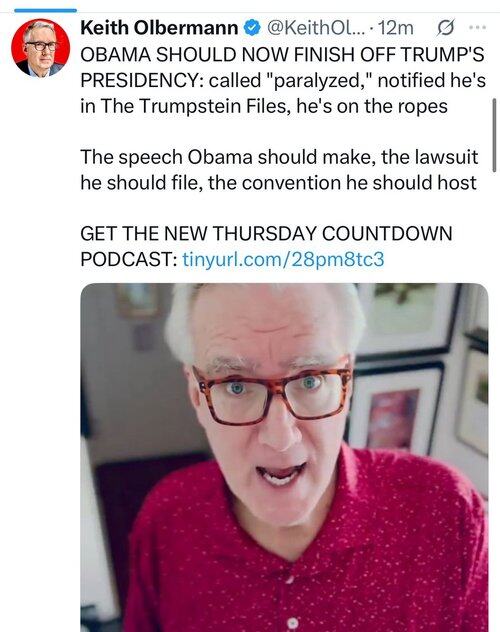This screenshot has height=632, width=500.
Task: Play the embedded video of man in red shirt
Action: pyautogui.click(x=284, y=457)
